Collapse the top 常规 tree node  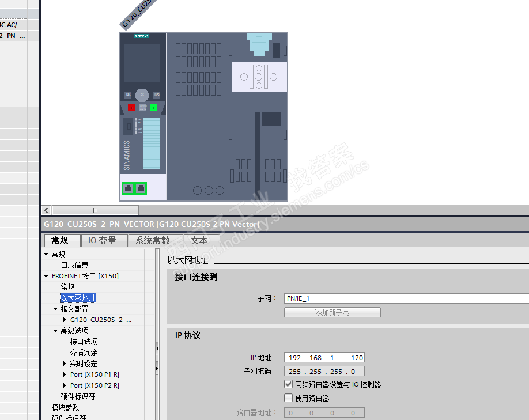pos(46,254)
